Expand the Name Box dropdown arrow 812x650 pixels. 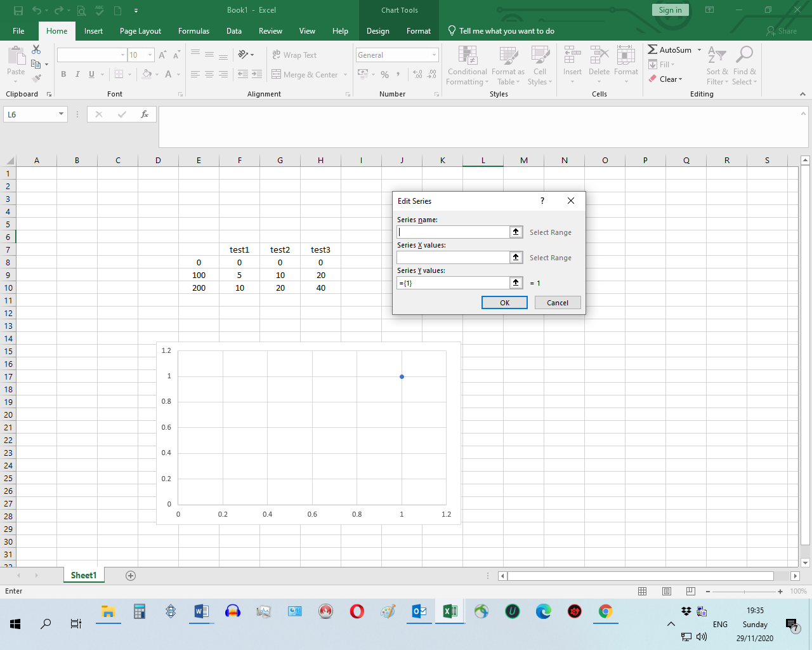(x=61, y=114)
